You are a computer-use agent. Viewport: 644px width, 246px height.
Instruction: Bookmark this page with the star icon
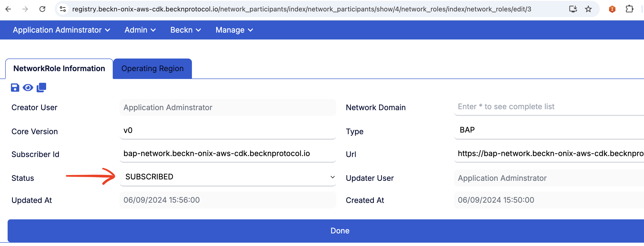(588, 9)
